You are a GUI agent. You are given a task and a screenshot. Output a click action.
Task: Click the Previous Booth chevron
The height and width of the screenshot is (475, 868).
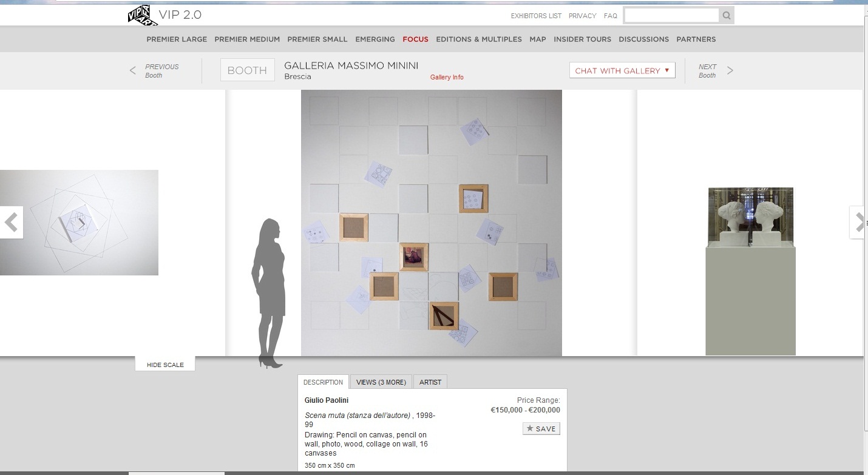click(x=133, y=70)
